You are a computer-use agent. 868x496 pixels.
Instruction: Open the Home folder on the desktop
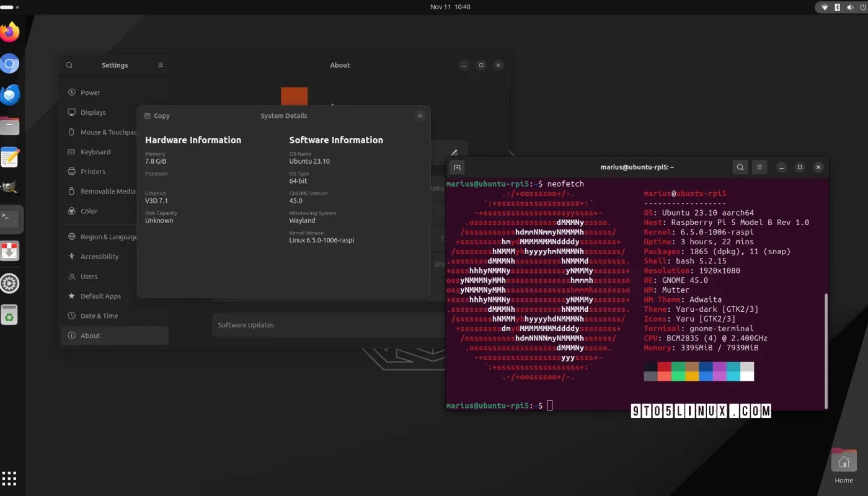(x=843, y=466)
